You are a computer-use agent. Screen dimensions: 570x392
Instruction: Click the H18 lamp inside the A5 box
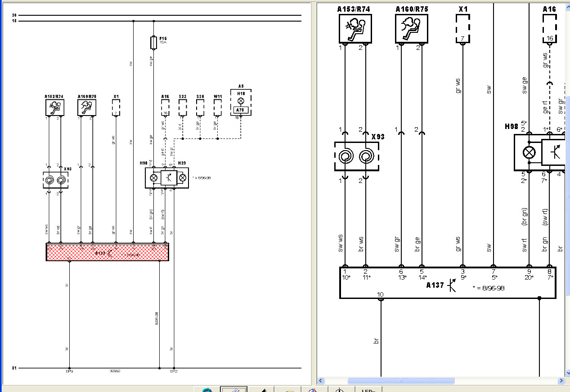[x=241, y=100]
